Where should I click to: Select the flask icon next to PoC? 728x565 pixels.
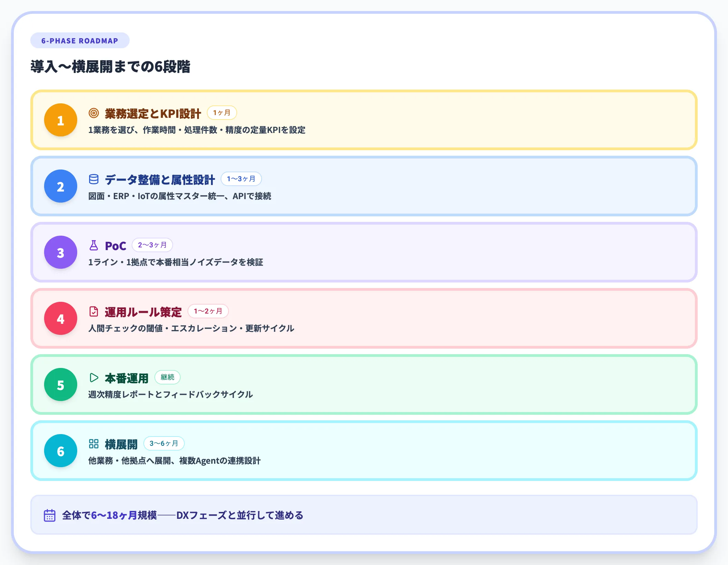point(93,245)
